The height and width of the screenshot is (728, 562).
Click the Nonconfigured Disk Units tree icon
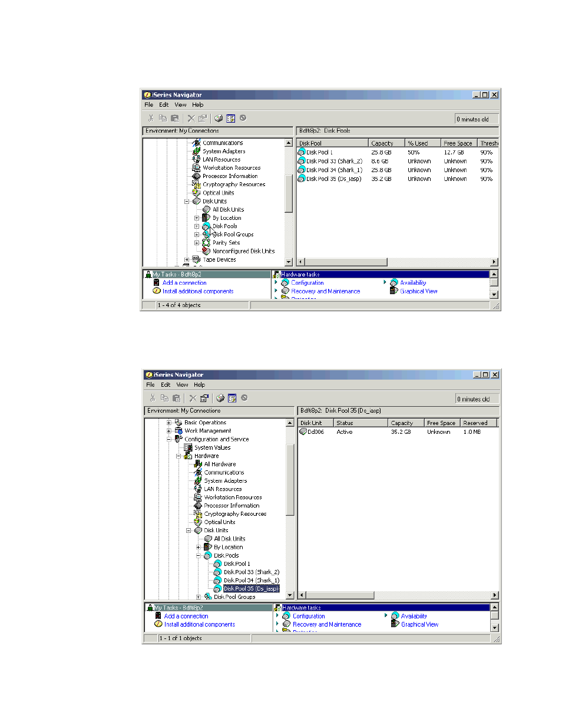[206, 251]
